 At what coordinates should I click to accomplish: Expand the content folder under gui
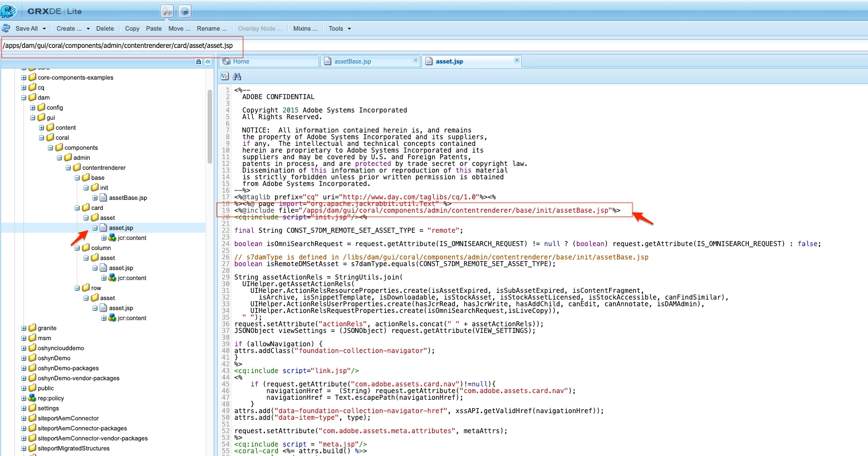click(x=42, y=128)
